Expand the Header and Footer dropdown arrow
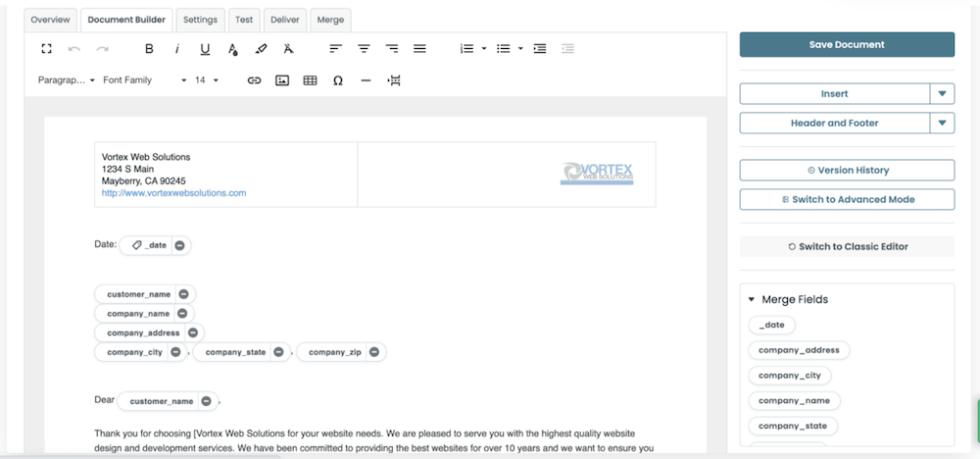The width and height of the screenshot is (980, 459). (x=942, y=124)
